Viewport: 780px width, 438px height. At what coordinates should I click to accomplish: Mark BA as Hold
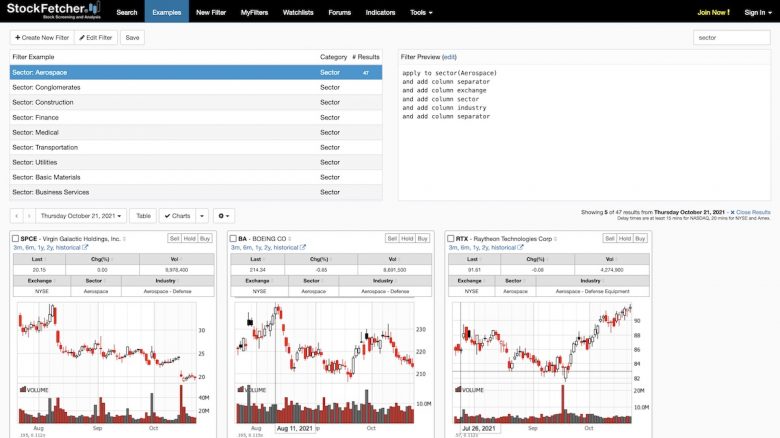pyautogui.click(x=407, y=238)
